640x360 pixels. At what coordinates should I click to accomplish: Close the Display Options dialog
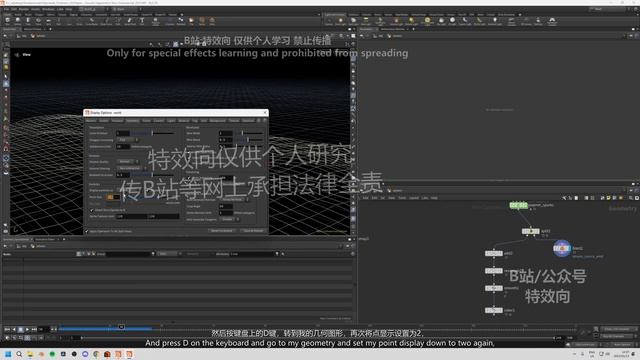265,112
